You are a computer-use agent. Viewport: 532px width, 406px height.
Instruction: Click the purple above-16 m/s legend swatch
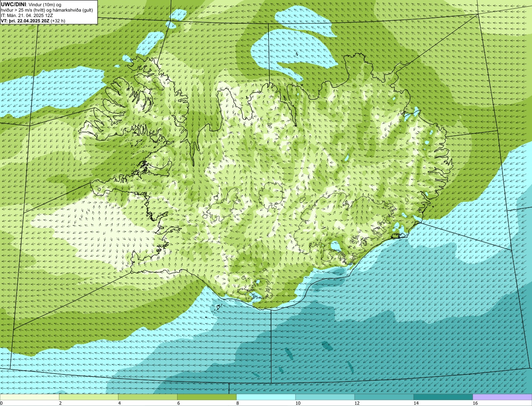tap(502, 397)
